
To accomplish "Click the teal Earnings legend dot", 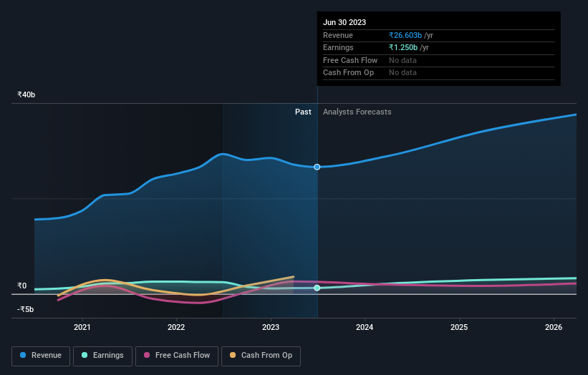I will tap(85, 355).
